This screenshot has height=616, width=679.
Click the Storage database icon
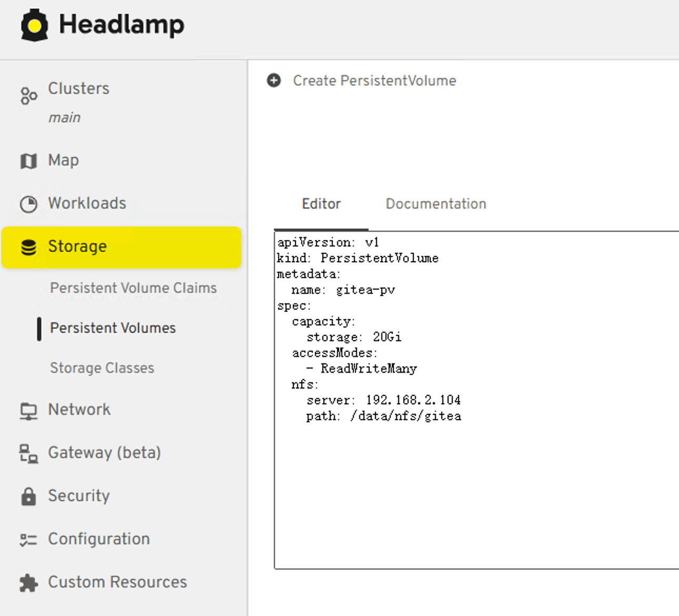pos(28,247)
